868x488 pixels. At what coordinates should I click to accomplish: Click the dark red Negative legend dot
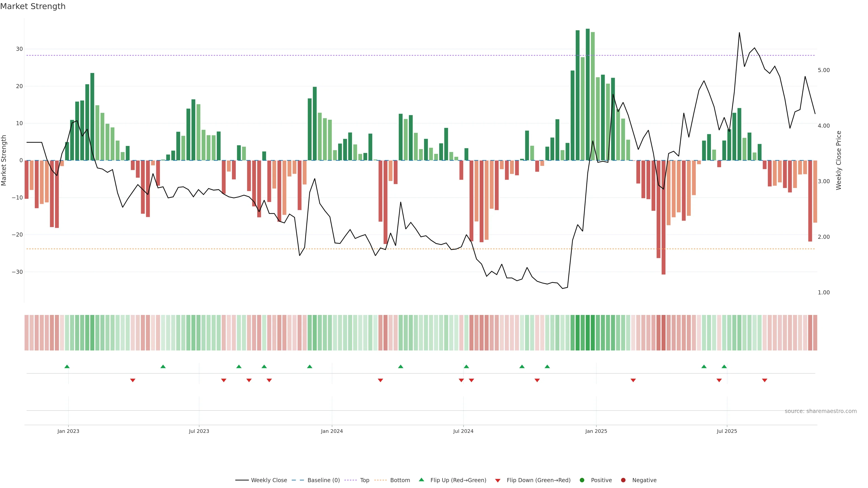click(x=623, y=480)
